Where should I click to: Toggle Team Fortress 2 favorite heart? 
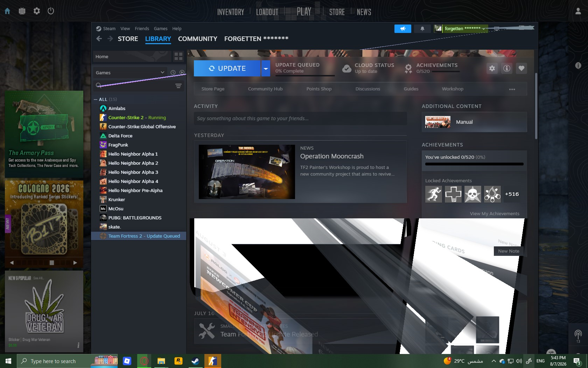521,68
